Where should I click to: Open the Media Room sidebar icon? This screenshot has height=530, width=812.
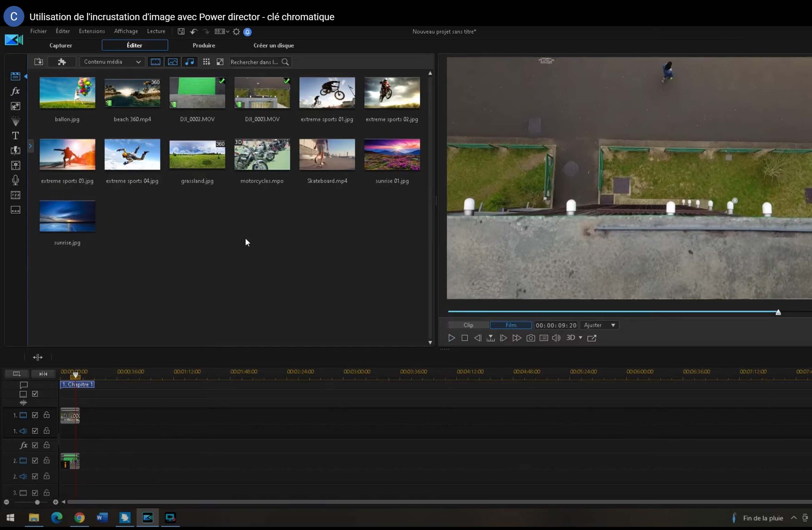click(x=15, y=76)
